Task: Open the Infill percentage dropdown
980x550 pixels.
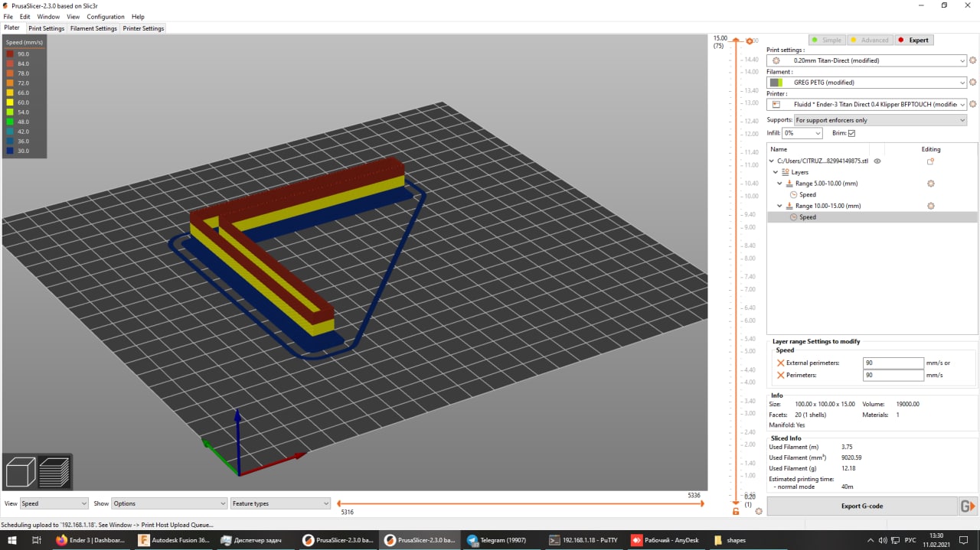Action: 802,133
